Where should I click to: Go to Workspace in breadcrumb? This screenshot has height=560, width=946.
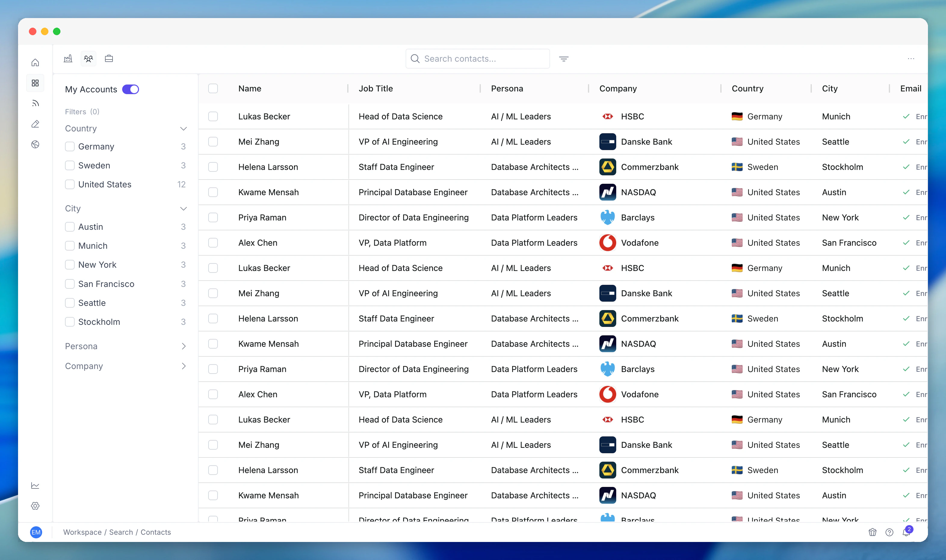click(82, 532)
